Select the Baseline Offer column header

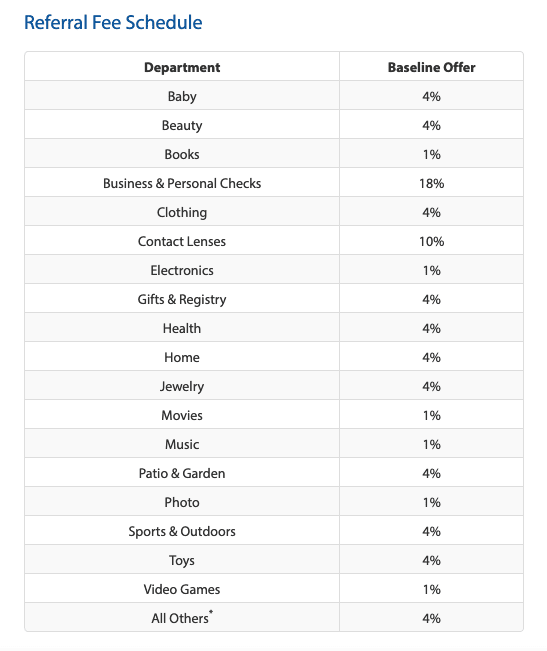click(431, 67)
